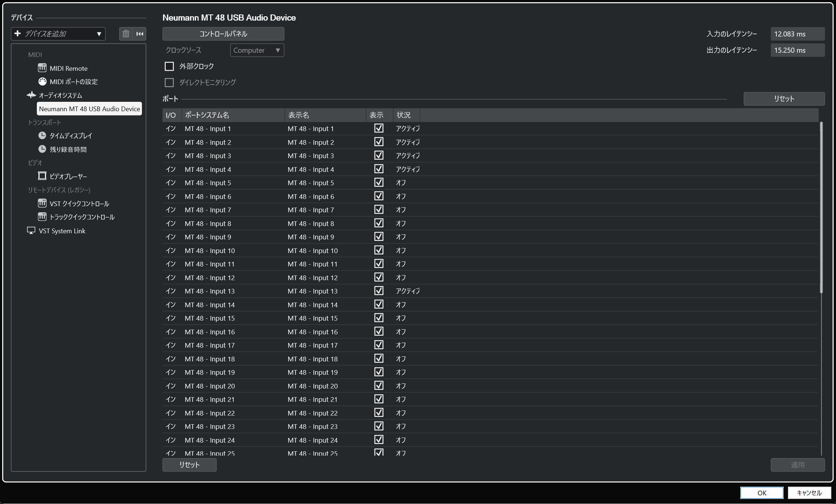Click port system name MT 48 - Input 18

point(209,359)
